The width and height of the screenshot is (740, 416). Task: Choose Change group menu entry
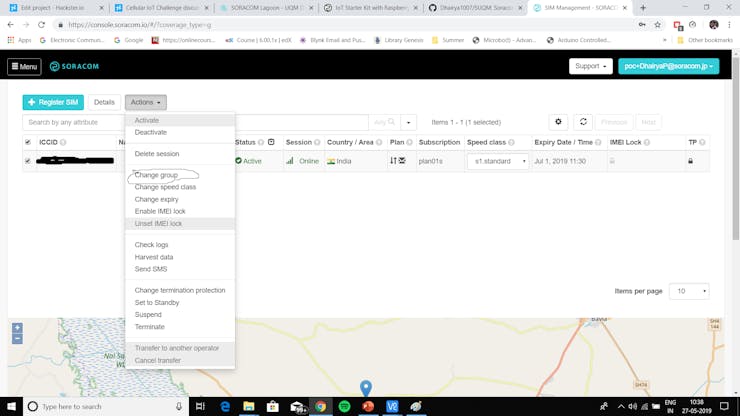tap(180, 175)
